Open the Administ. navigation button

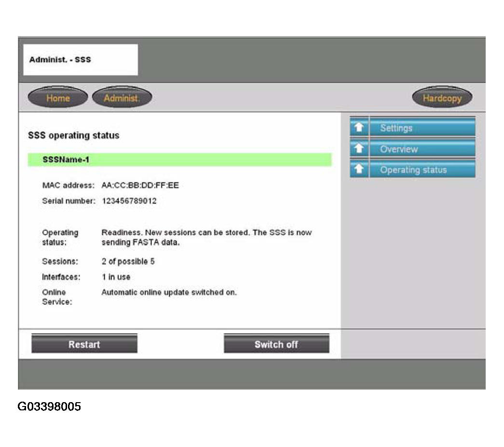click(x=122, y=98)
